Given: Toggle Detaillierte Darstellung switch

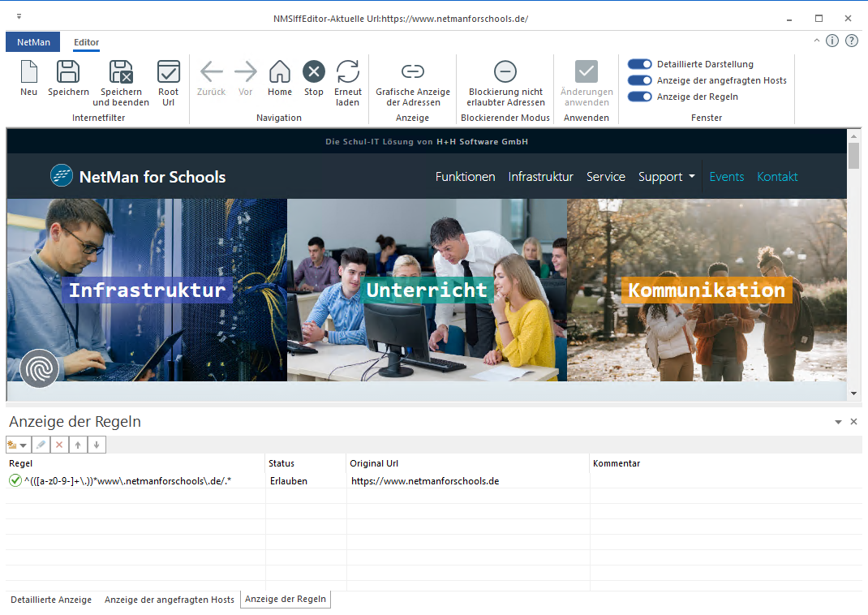Looking at the screenshot, I should pos(640,64).
